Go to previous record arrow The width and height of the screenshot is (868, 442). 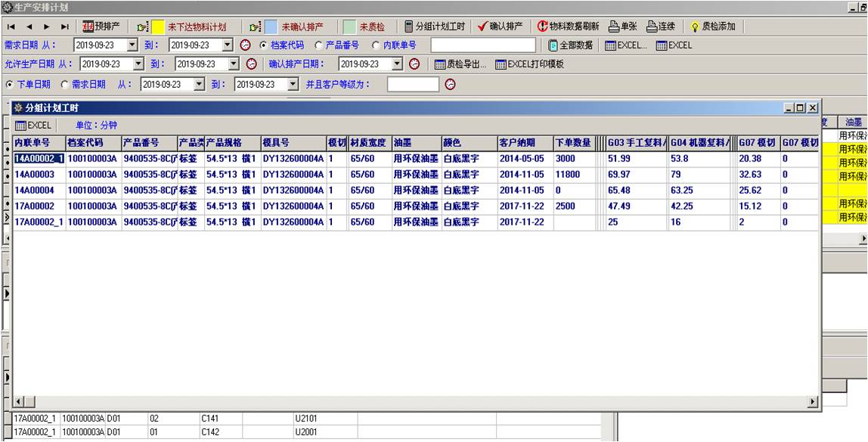coord(29,26)
